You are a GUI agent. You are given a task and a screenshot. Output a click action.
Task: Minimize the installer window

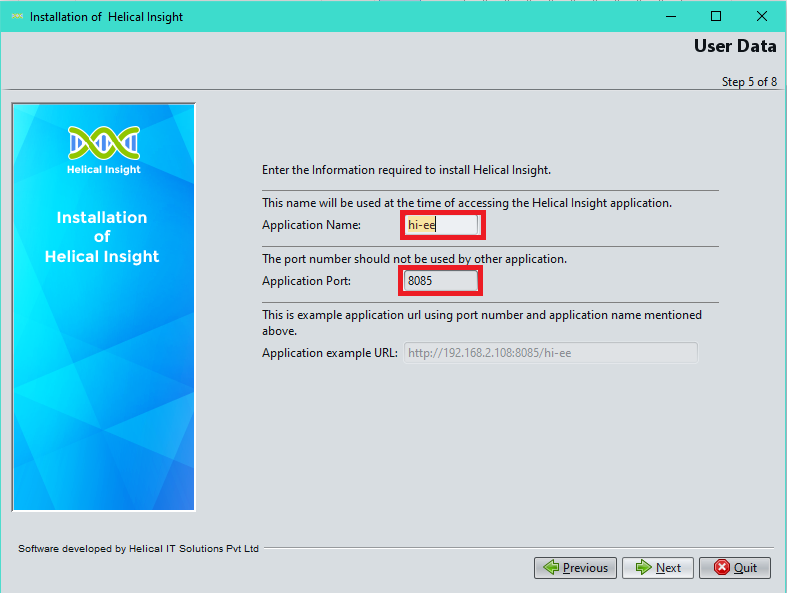[671, 17]
